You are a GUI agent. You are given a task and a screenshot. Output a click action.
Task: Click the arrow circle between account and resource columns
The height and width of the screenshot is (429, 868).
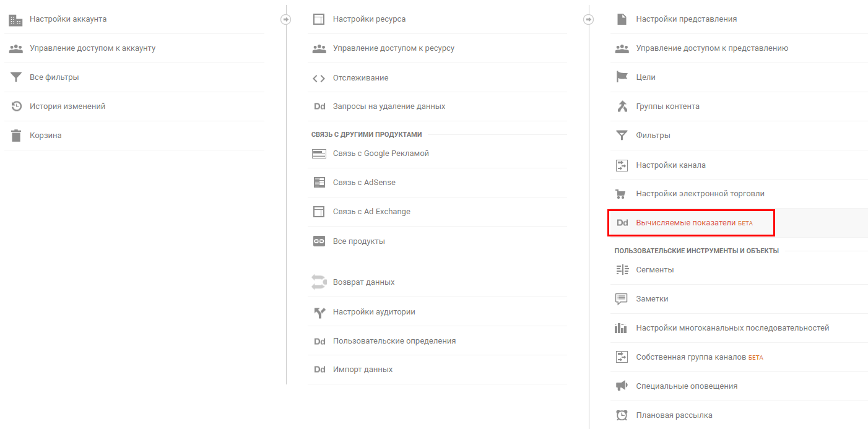coord(285,19)
